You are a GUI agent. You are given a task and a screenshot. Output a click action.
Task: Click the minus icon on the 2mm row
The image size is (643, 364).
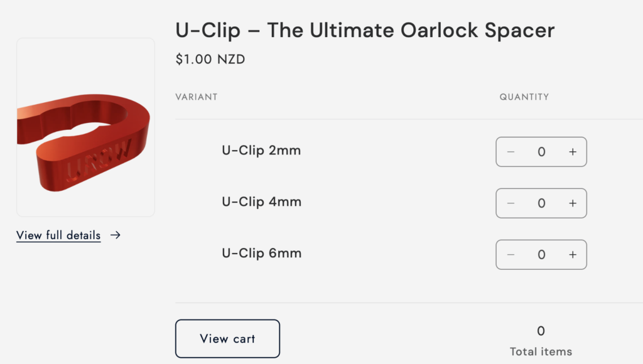click(511, 151)
